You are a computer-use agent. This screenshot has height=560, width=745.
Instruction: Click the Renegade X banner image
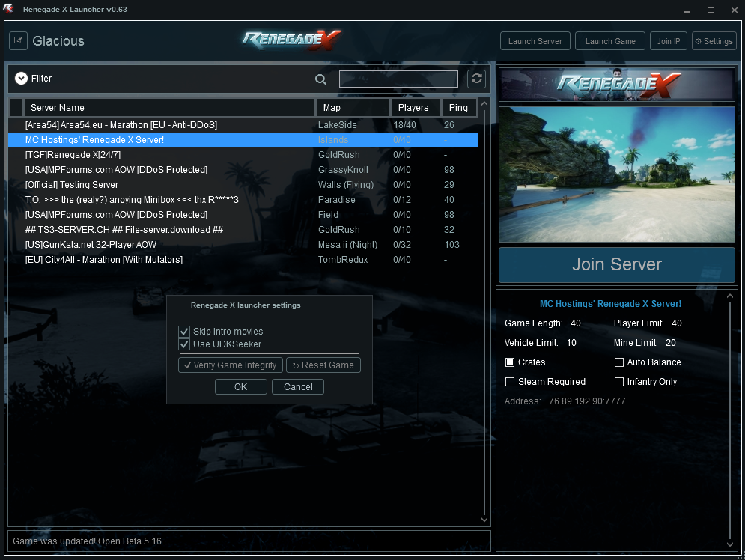point(617,84)
